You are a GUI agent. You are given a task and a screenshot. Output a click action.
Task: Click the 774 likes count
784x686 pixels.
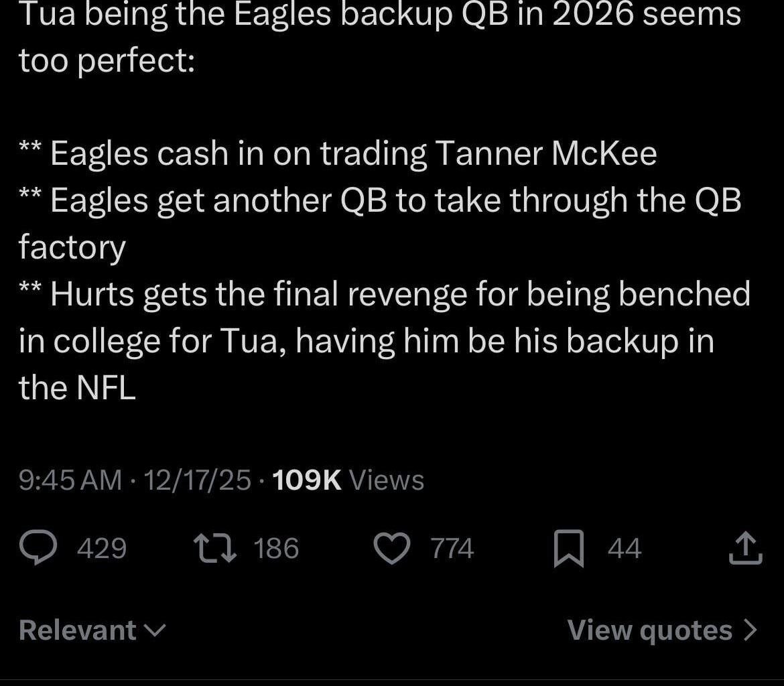click(x=452, y=549)
